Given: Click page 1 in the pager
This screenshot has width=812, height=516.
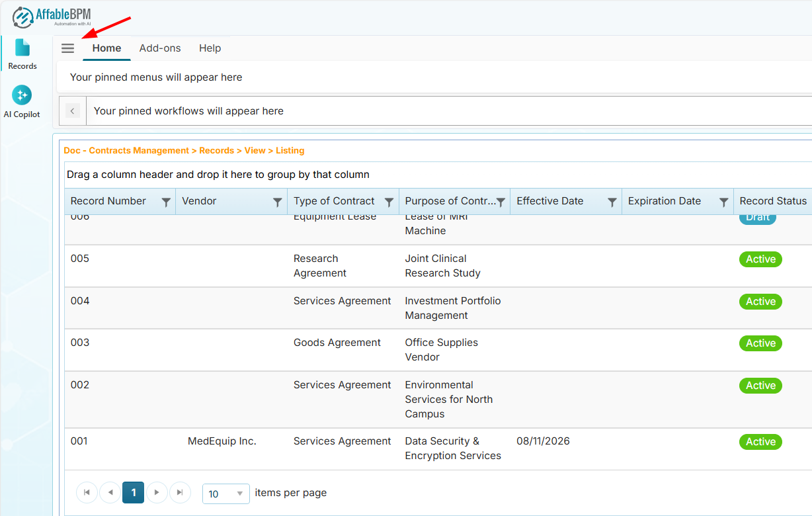Looking at the screenshot, I should [133, 493].
